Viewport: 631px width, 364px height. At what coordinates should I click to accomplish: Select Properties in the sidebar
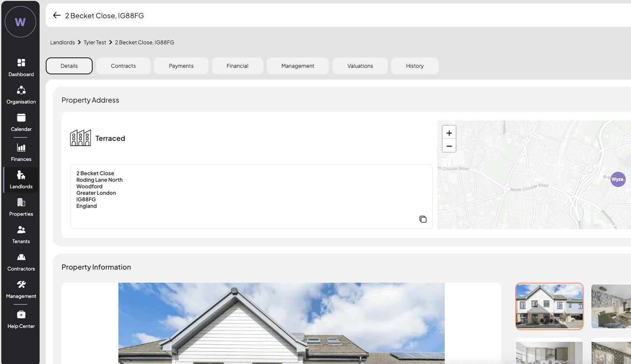21,207
